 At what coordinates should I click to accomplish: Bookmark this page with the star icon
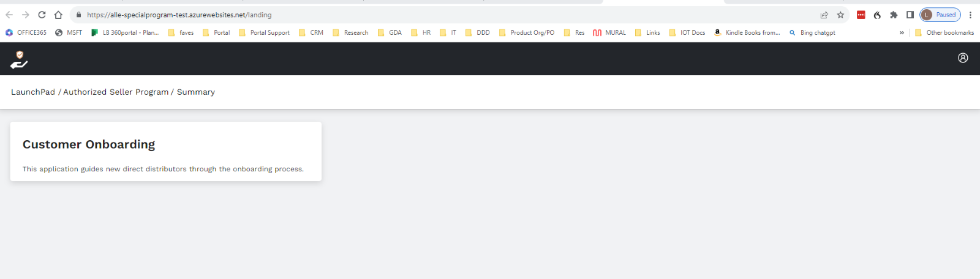(840, 15)
